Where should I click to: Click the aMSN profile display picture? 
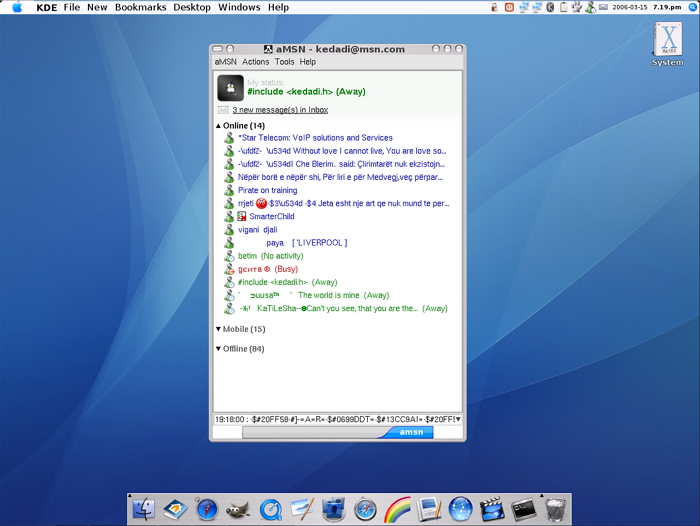pos(230,88)
